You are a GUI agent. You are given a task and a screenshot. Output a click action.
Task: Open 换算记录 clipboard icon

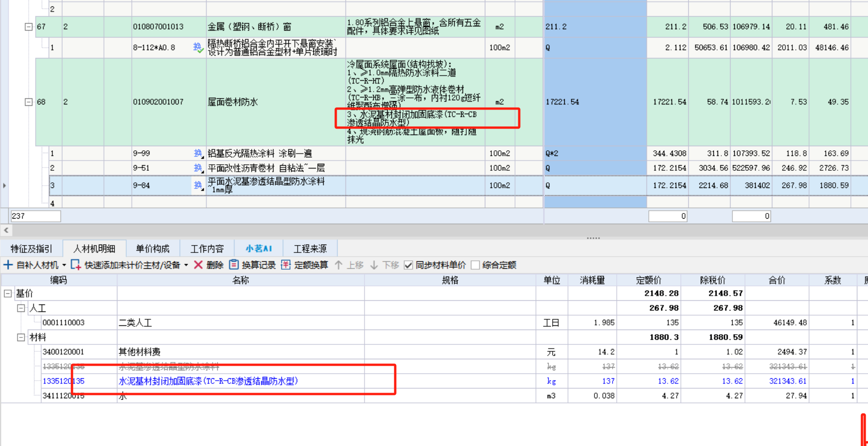point(234,265)
